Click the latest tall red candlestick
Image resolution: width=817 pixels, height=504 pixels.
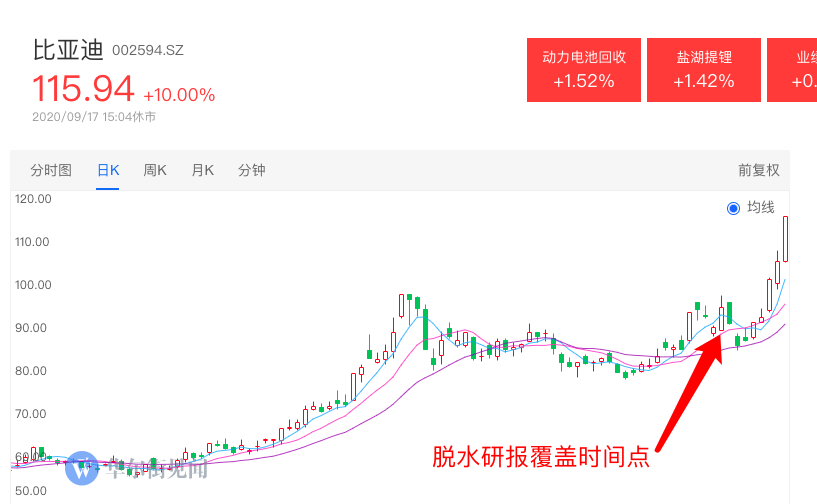click(x=785, y=239)
